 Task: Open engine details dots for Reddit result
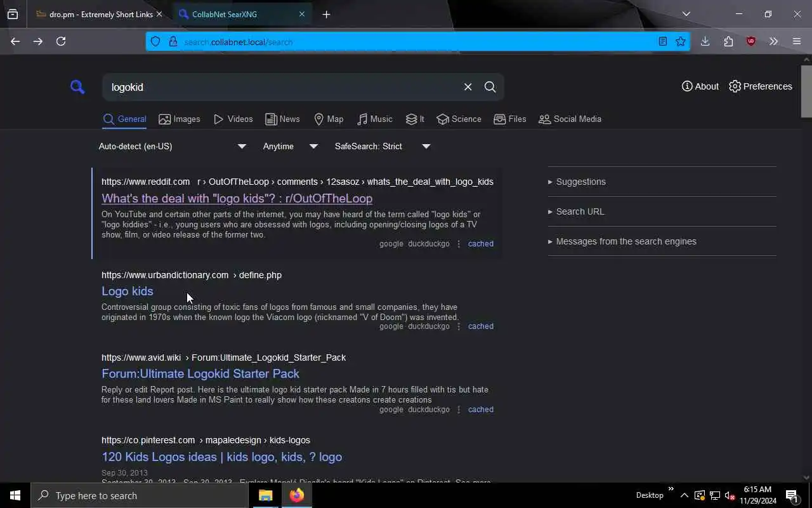pyautogui.click(x=459, y=244)
